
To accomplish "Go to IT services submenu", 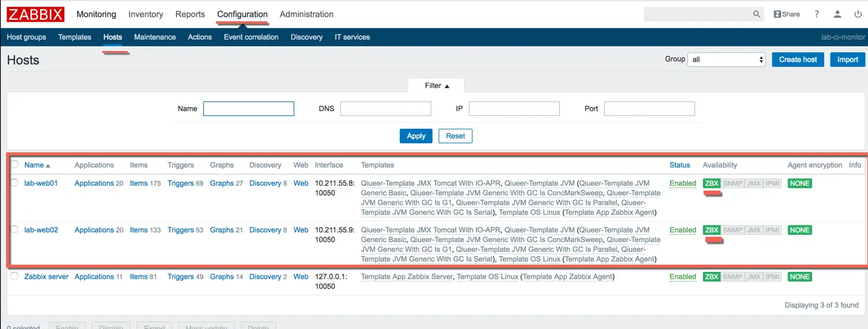I will pos(352,37).
